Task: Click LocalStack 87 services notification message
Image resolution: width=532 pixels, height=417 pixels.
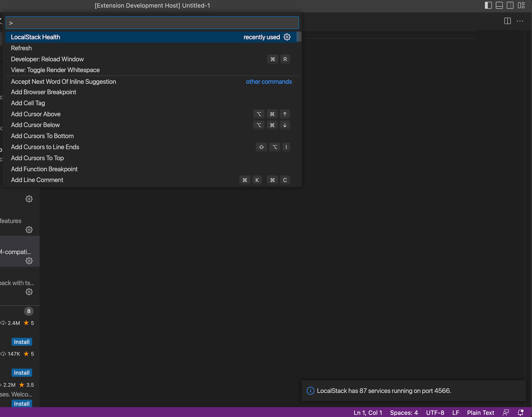Action: [x=384, y=391]
